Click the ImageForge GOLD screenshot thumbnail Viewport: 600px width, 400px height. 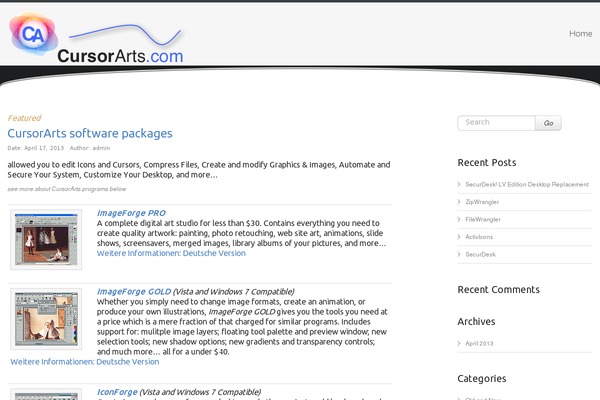(x=46, y=318)
